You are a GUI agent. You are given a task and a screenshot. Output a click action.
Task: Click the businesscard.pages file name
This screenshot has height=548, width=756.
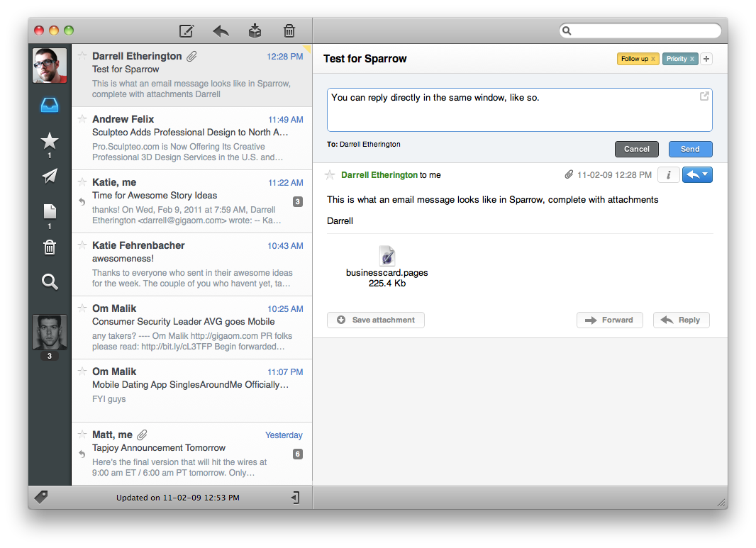click(387, 273)
